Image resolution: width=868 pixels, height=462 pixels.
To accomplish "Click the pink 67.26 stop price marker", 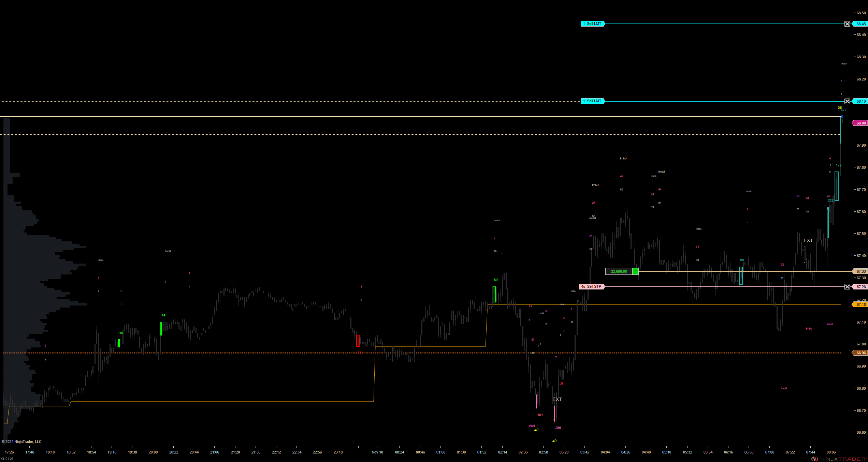I will point(860,287).
